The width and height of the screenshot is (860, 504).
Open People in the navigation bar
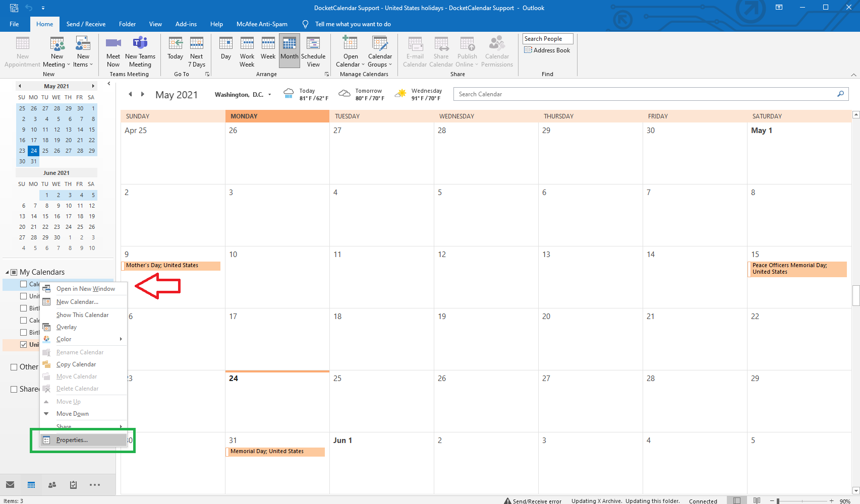tap(52, 485)
